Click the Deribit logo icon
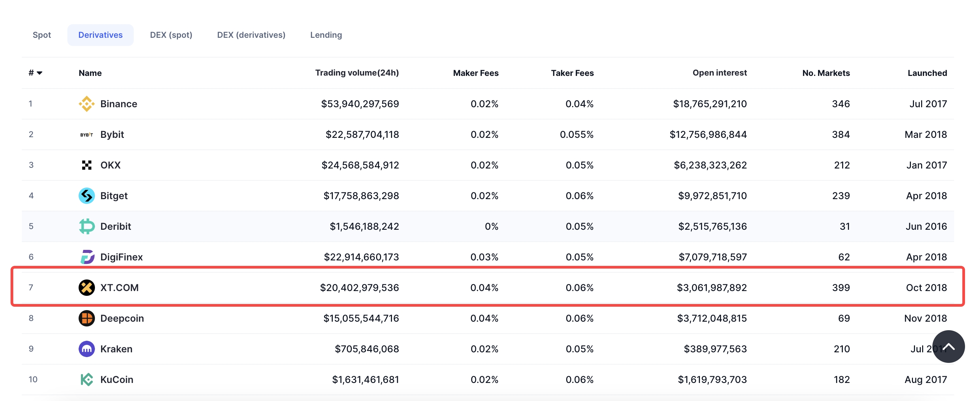980x401 pixels. click(x=86, y=226)
